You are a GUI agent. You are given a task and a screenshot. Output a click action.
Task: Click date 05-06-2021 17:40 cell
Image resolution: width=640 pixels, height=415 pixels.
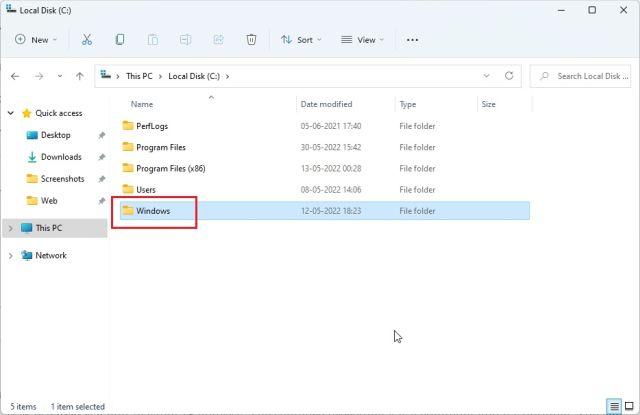[x=331, y=126]
